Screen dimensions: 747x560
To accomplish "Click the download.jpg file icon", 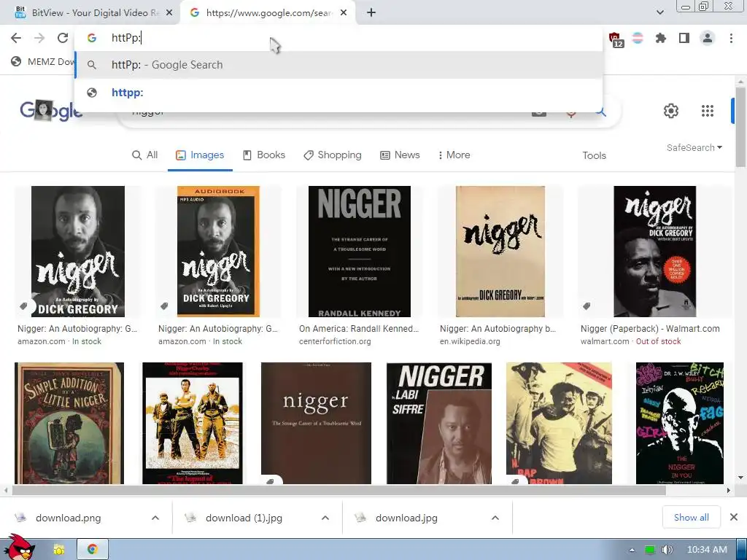I will click(x=360, y=518).
